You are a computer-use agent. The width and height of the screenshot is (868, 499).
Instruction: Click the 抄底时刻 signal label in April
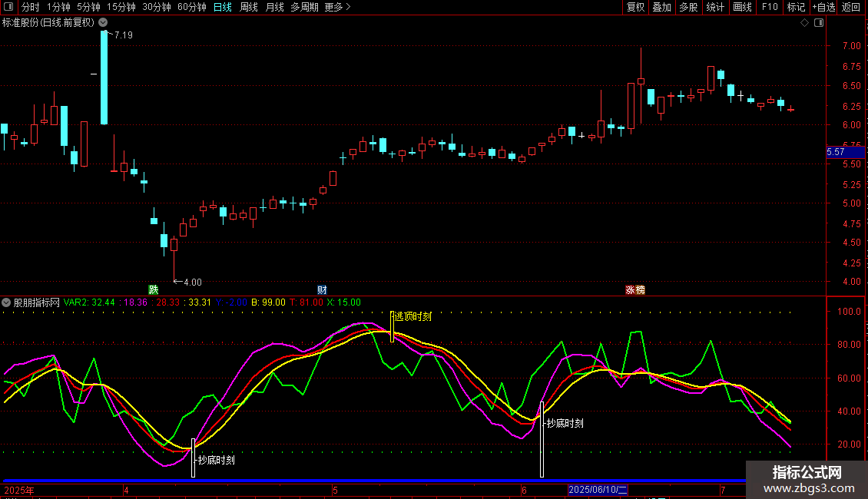(217, 460)
